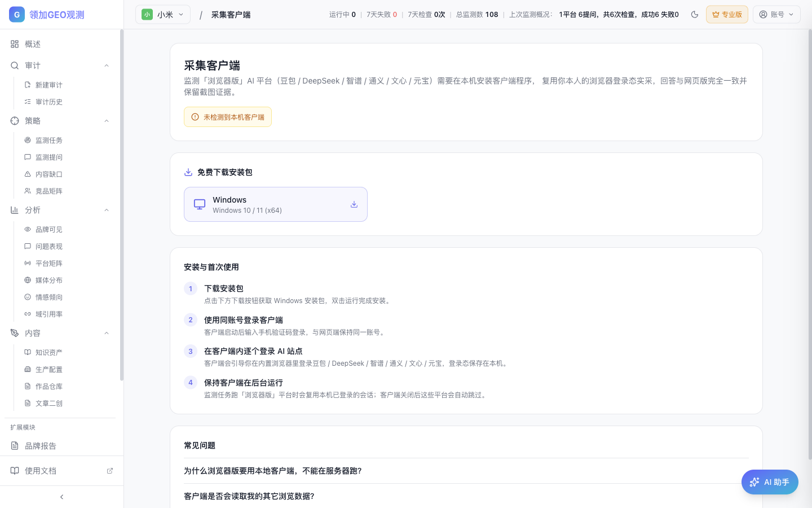
Task: Click the 作品仓库 document icon
Action: tap(28, 386)
